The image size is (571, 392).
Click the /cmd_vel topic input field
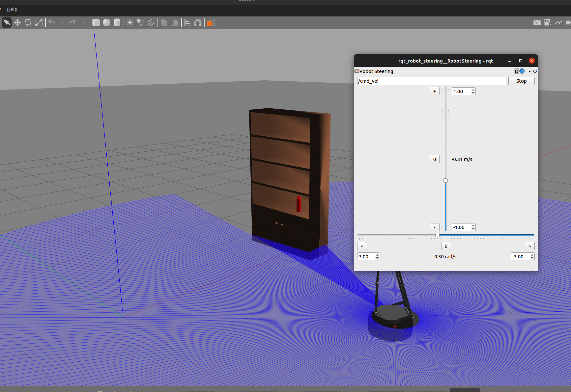(431, 81)
